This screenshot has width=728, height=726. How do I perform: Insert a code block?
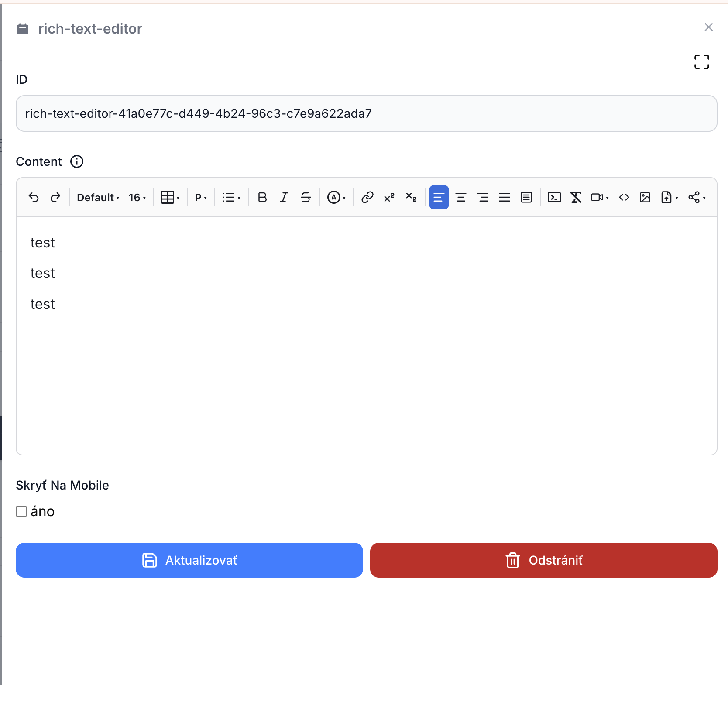pos(554,198)
